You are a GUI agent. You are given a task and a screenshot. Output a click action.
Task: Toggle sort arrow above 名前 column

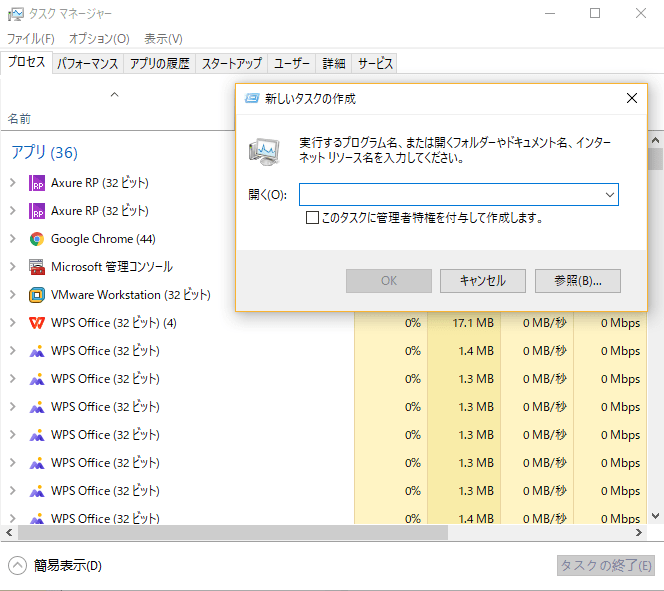114,94
